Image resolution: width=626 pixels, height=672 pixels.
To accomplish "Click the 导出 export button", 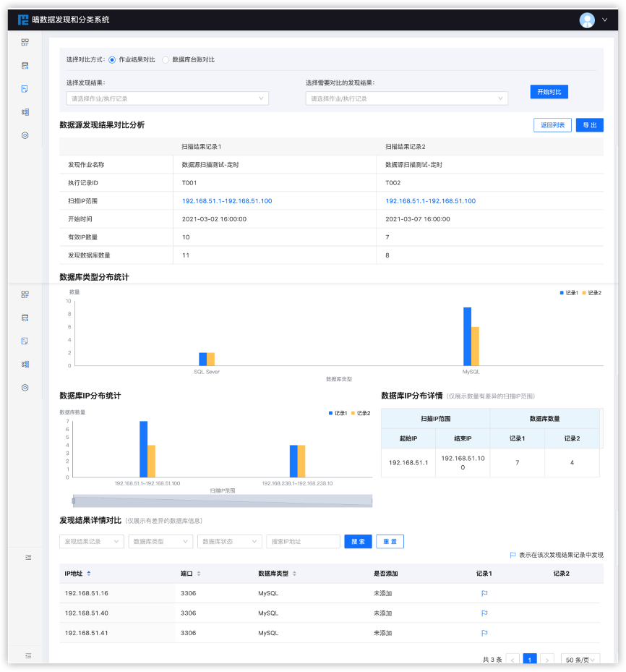I will point(589,125).
